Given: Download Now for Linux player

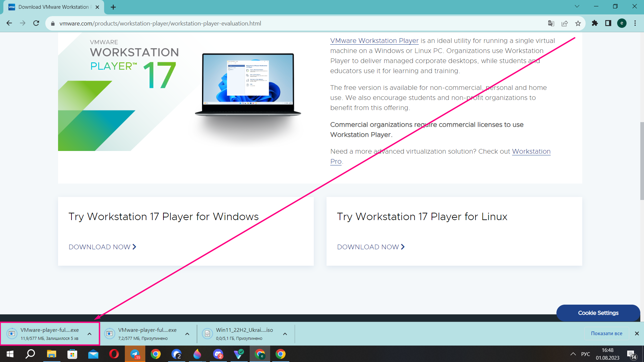Looking at the screenshot, I should 371,247.
